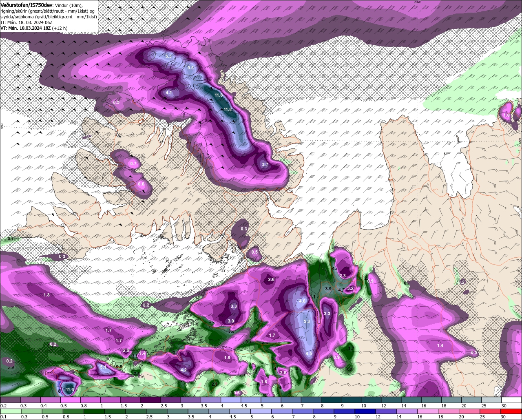This screenshot has height=420, width=522.
Task: Click the 3.0 value label on the map
Action: click(231, 321)
